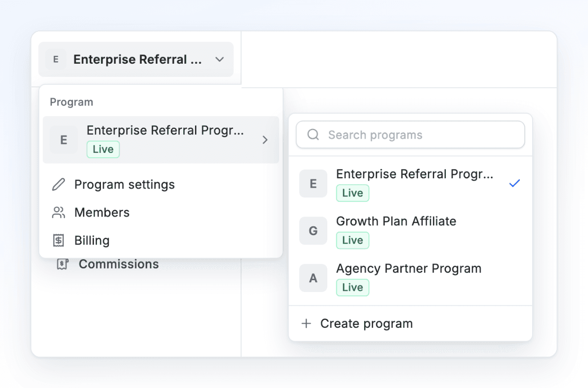This screenshot has width=588, height=388.
Task: Click the G avatar for Growth Plan Affiliate
Action: [313, 231]
